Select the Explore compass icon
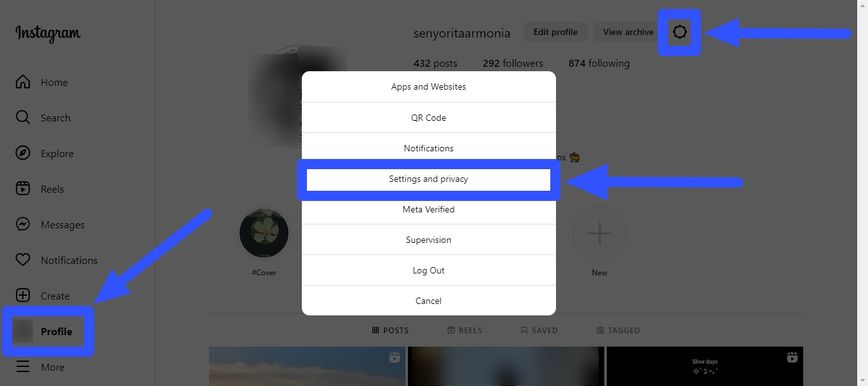This screenshot has height=386, width=868. tap(23, 153)
